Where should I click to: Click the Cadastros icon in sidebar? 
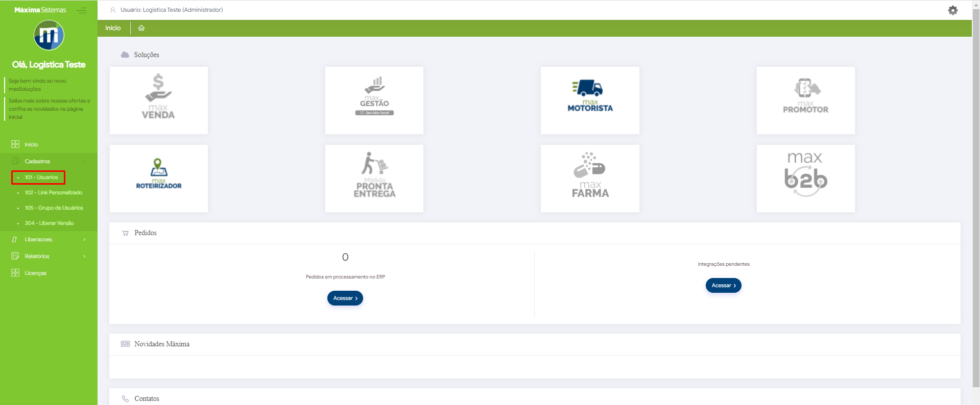click(15, 161)
